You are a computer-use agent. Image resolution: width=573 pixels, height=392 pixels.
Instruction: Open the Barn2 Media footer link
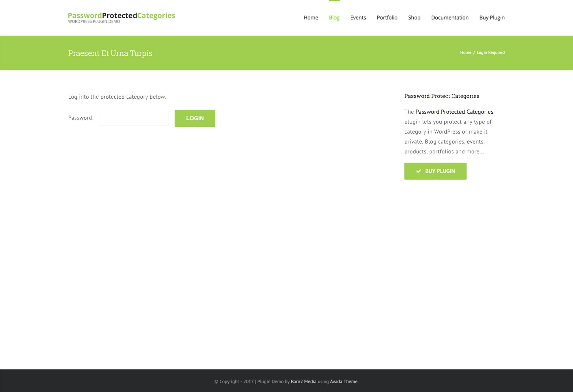(303, 381)
